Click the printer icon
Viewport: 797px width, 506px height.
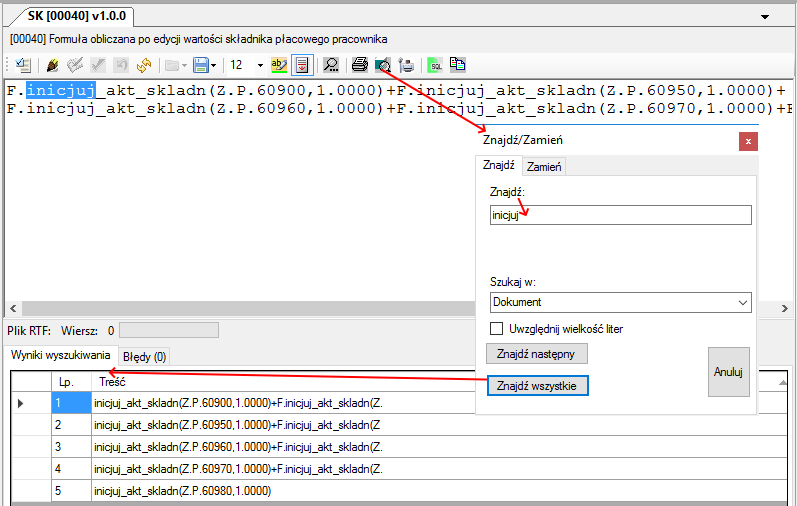click(360, 65)
